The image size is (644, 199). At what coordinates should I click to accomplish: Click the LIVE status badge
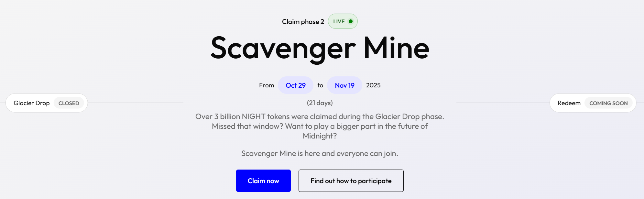point(342,21)
